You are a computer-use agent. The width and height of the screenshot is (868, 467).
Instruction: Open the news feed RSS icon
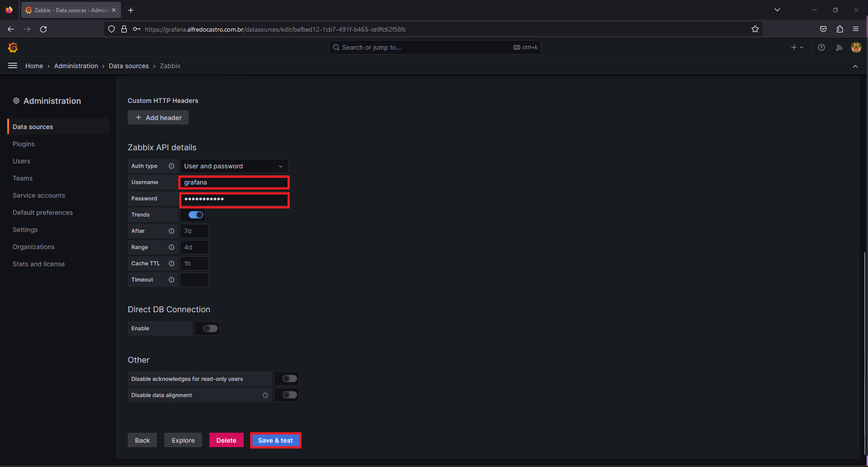coord(839,47)
